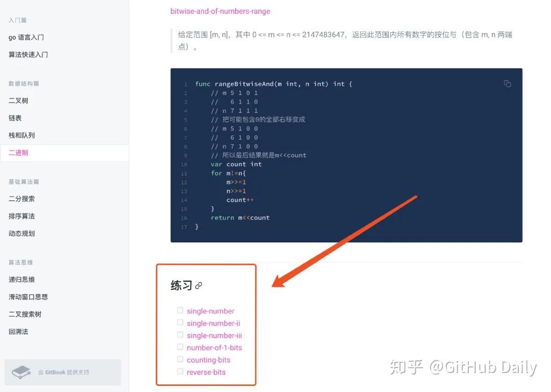Click the 由 GitBook 提供支持 footer button
The width and height of the screenshot is (551, 392).
63,372
